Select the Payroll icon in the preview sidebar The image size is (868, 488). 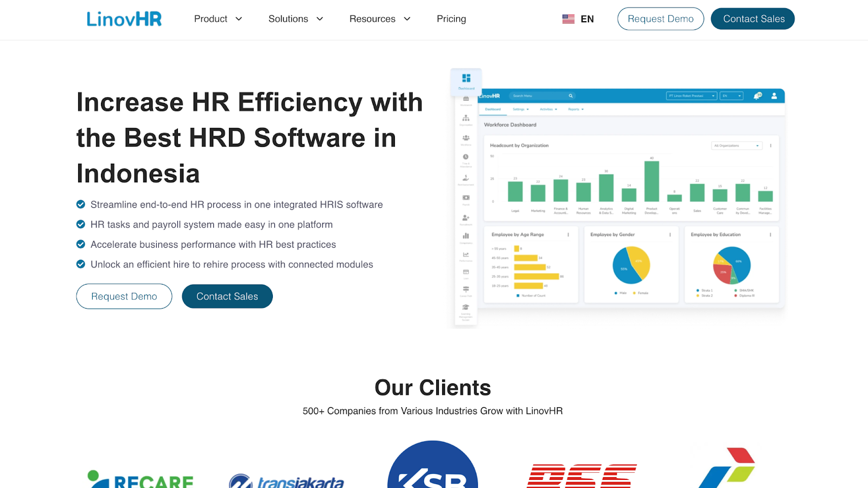click(466, 197)
